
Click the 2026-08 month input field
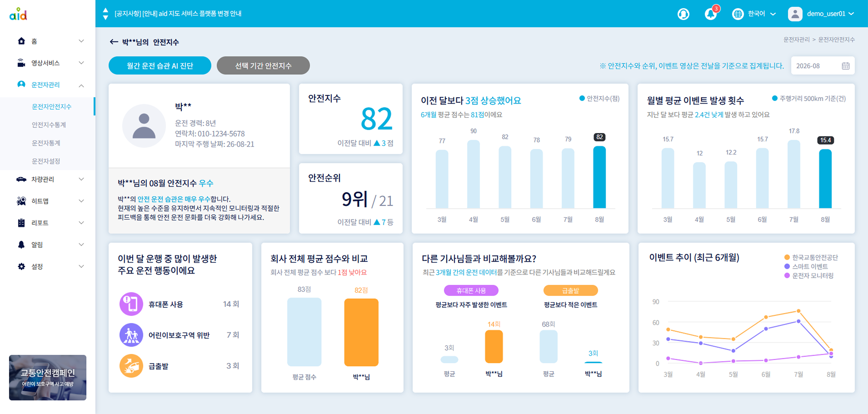pos(823,66)
